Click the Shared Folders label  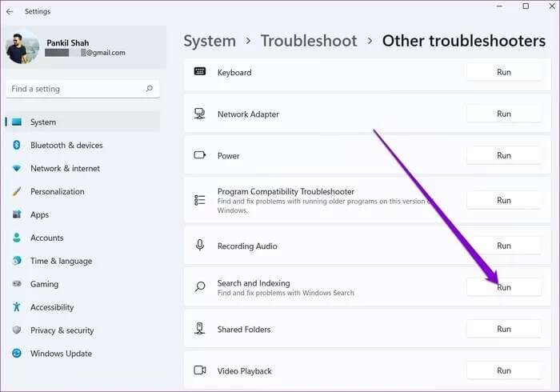[x=244, y=329]
